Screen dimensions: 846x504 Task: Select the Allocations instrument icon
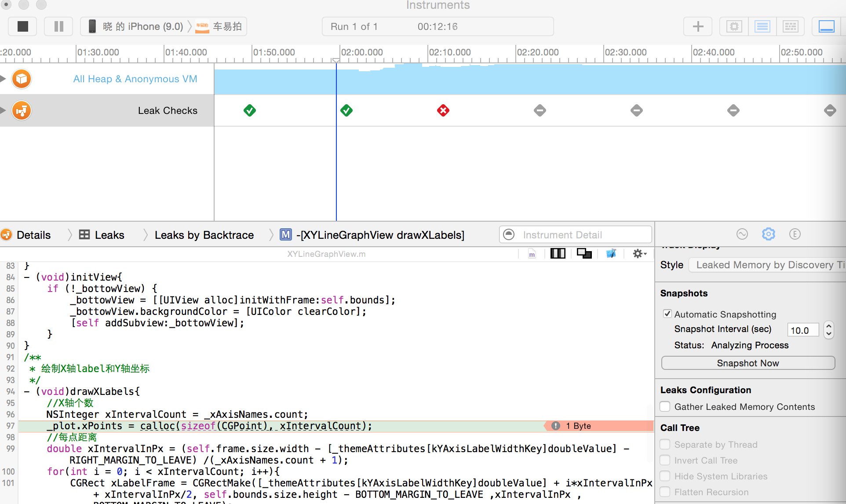[22, 79]
